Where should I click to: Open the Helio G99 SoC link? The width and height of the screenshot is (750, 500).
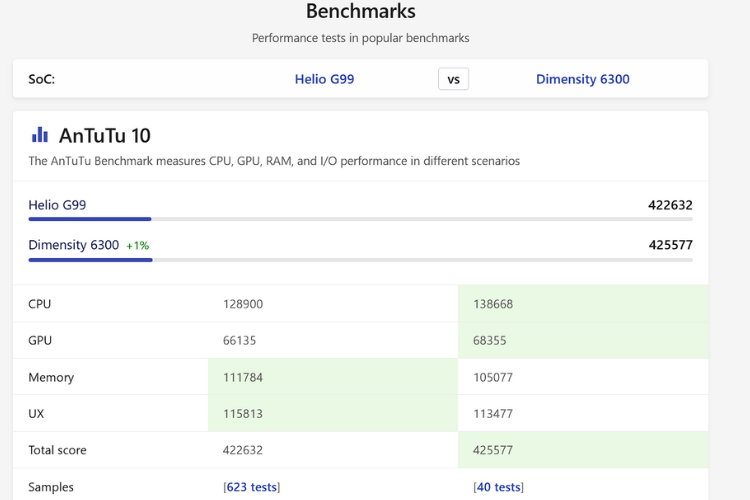pyautogui.click(x=324, y=79)
